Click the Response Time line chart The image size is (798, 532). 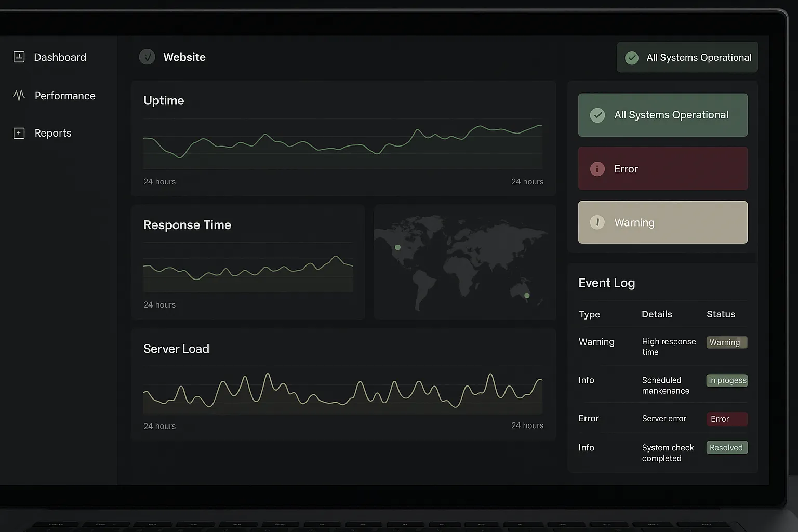click(248, 267)
